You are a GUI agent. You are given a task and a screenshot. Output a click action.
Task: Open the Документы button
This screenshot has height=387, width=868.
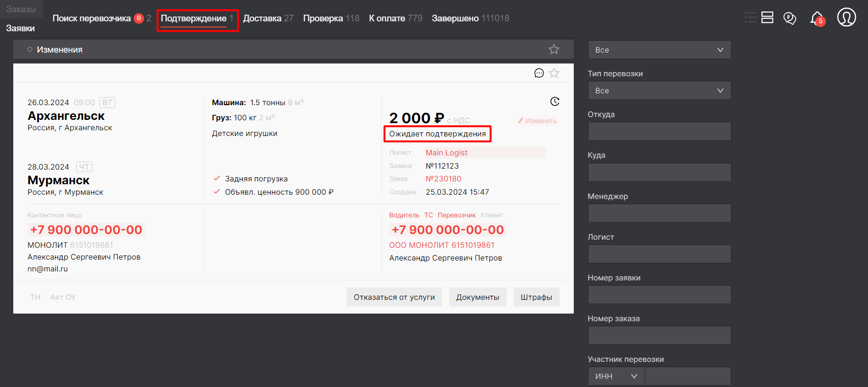click(x=478, y=297)
